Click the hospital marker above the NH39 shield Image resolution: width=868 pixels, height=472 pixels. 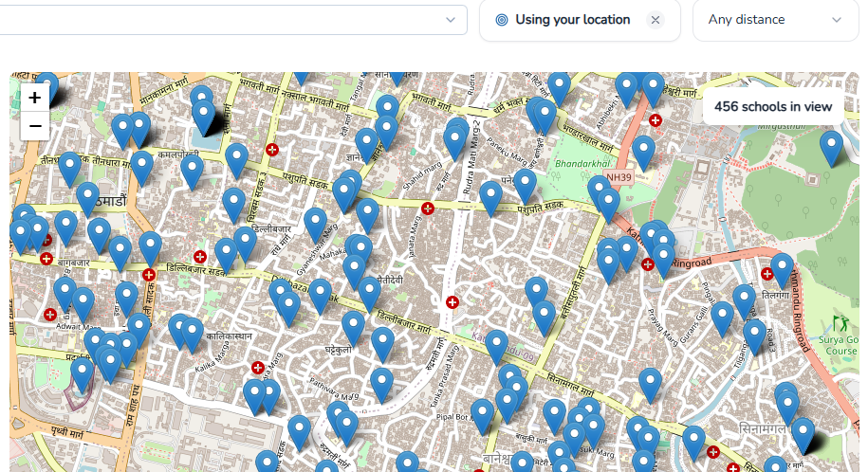(x=655, y=120)
